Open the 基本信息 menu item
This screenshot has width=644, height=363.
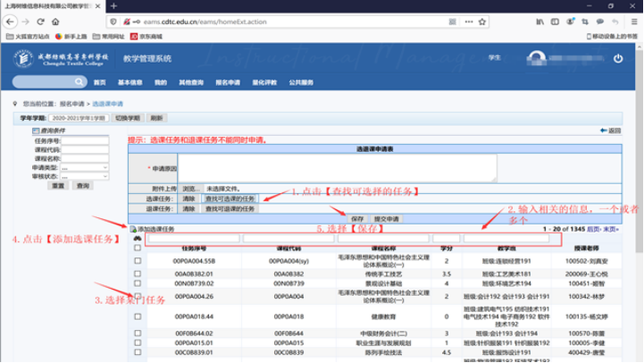pos(130,82)
